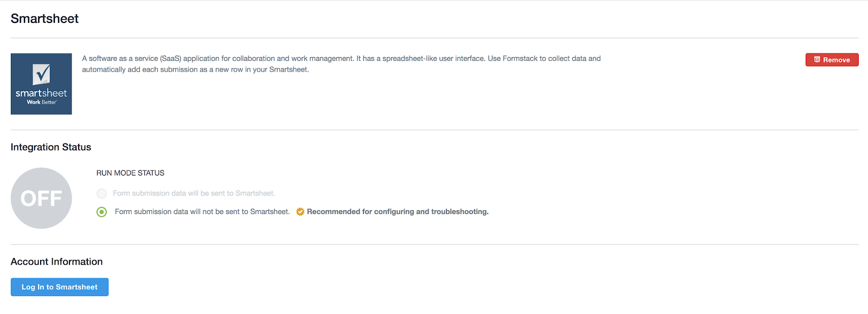Image resolution: width=868 pixels, height=314 pixels.
Task: Select the RUN MODE STATUS heading
Action: (x=130, y=173)
